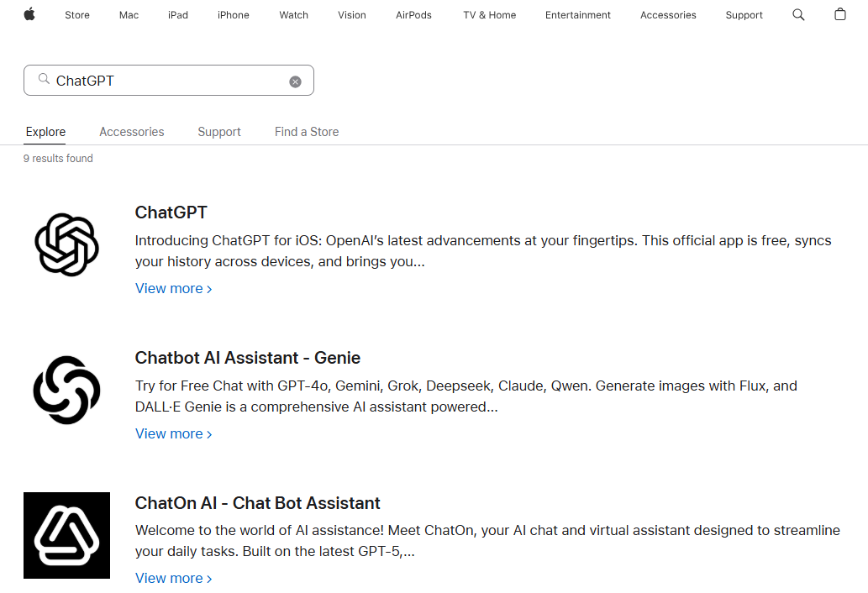Open the Entertainment navigation menu

(578, 15)
